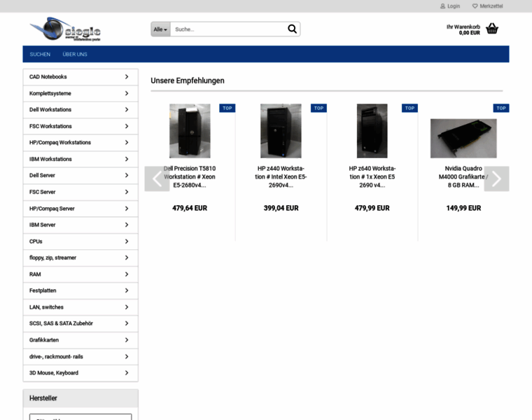Click Nvidia Quadro M4000 product image
The image size is (532, 420).
463,139
